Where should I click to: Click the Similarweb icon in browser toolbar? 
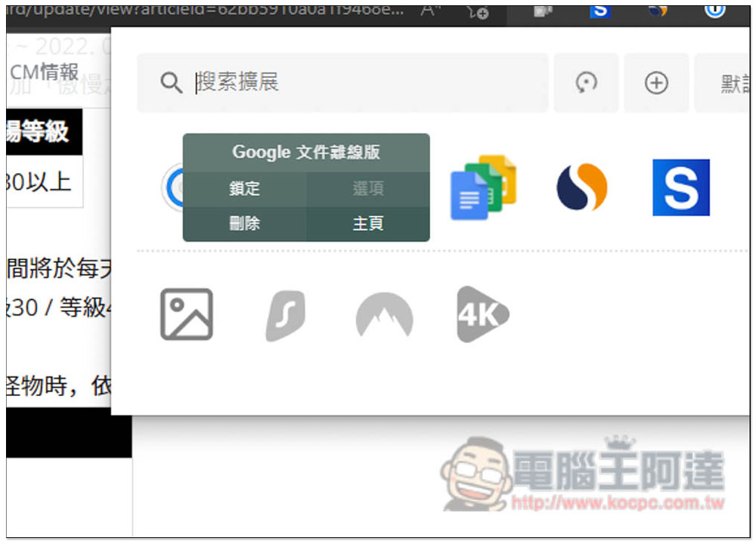658,11
